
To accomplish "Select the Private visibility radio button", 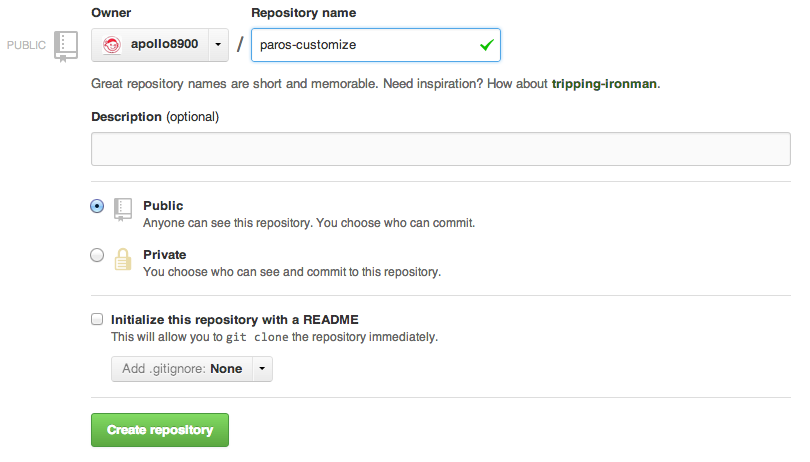I will [x=97, y=255].
